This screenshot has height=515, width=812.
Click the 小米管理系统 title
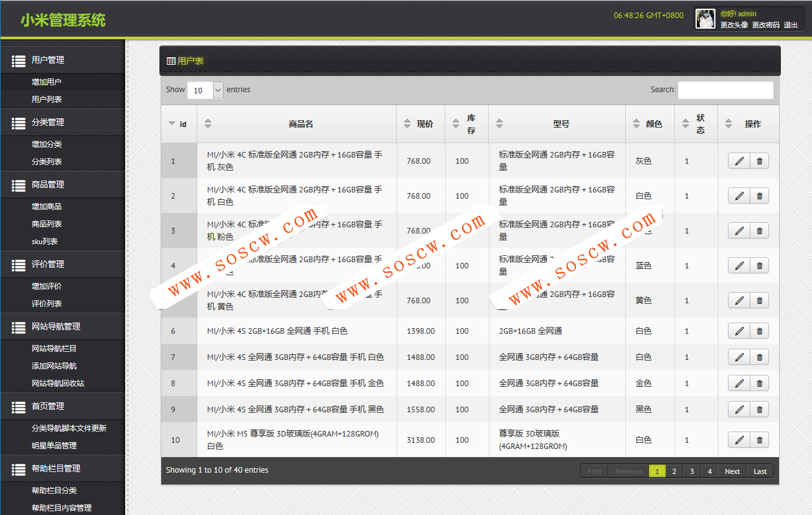click(63, 20)
